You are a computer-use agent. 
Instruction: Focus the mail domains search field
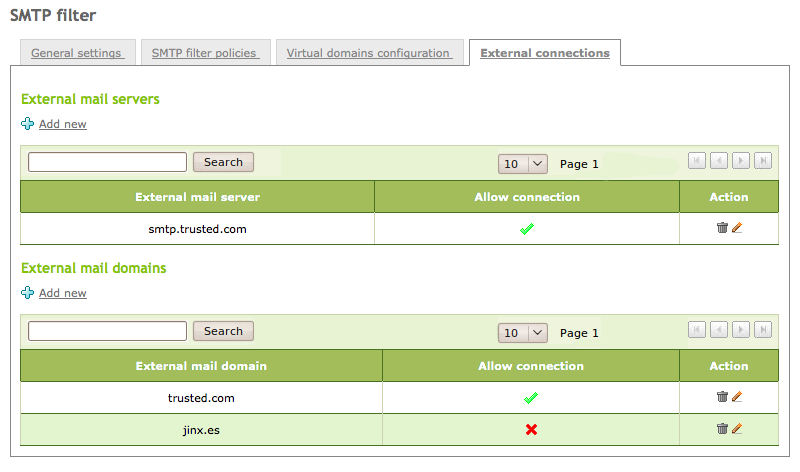107,331
